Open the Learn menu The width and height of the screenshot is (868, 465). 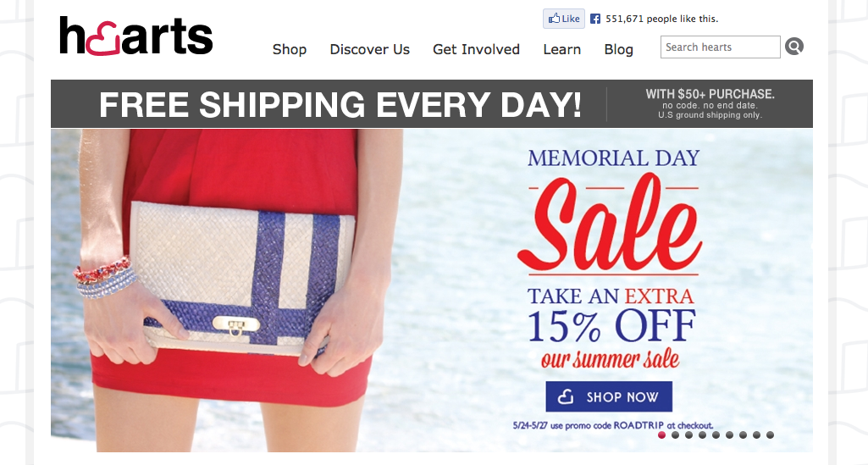(562, 49)
